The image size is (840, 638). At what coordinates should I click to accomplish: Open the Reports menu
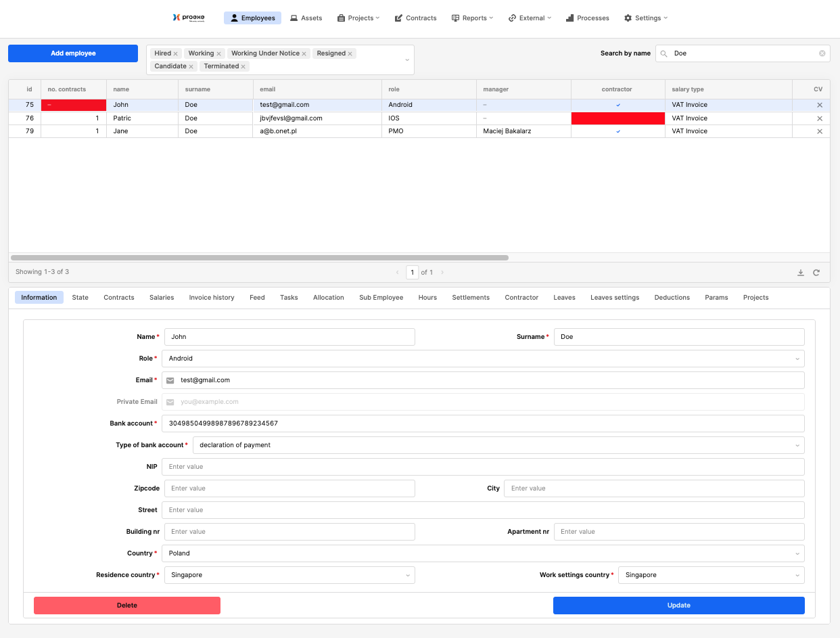coord(473,18)
